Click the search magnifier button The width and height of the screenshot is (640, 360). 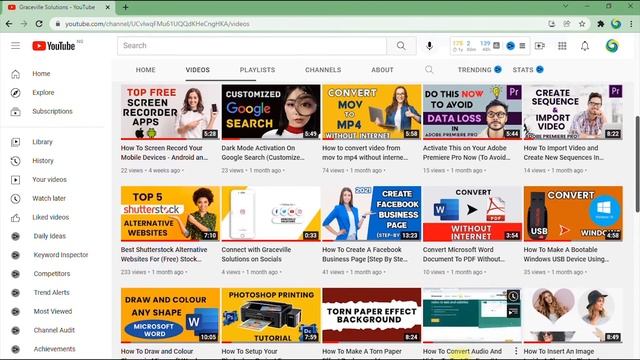pos(401,46)
